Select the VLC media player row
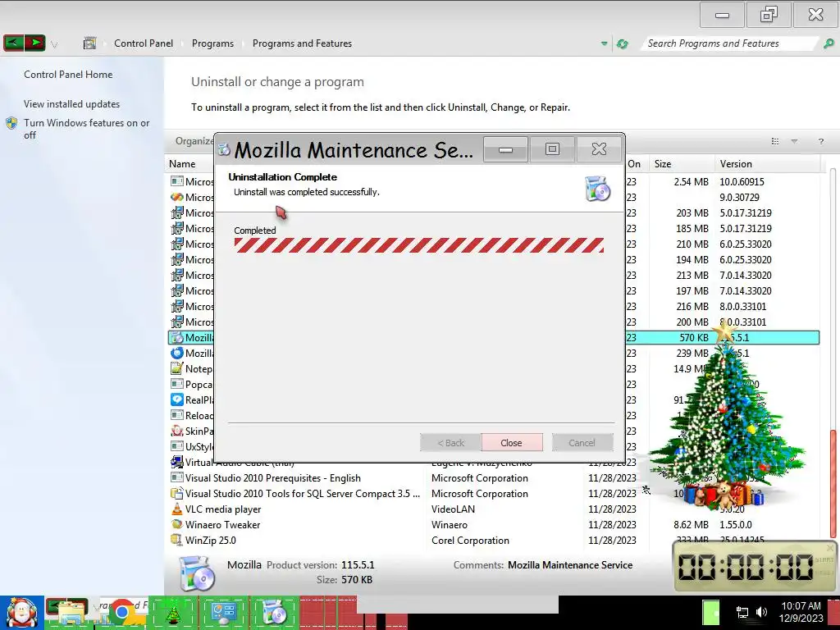Screen dimensions: 840x630 pyautogui.click(x=493, y=509)
